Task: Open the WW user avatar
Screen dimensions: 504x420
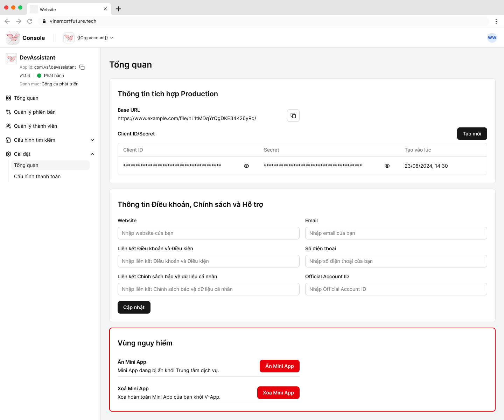Action: pyautogui.click(x=492, y=38)
